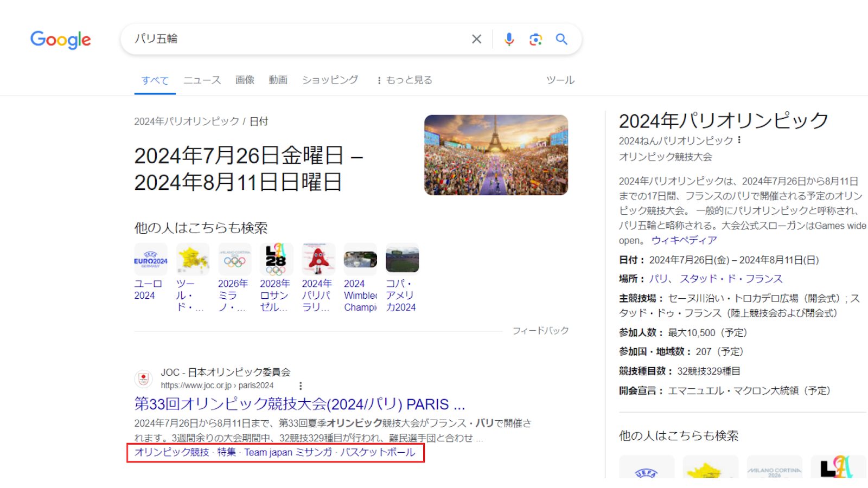The image size is (868, 488).
Task: Click the 競技種目数 32競技329種目 value
Action: 709,371
